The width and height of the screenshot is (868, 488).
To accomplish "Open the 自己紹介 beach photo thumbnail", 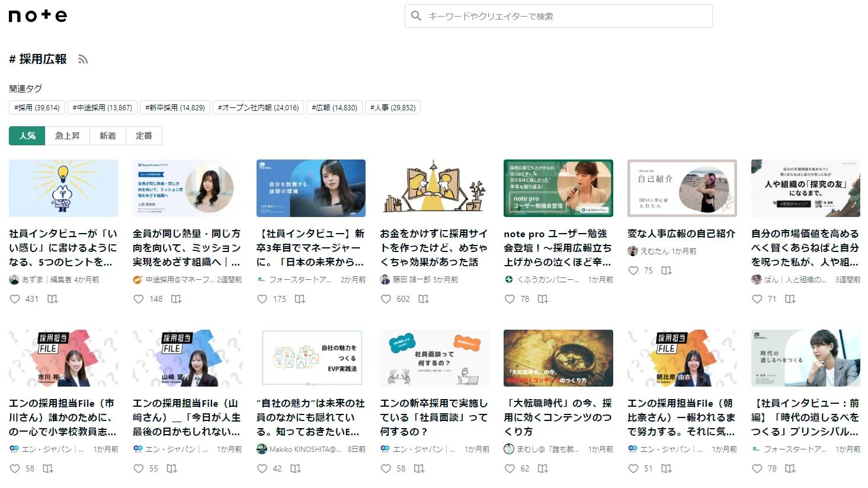I will pos(682,188).
